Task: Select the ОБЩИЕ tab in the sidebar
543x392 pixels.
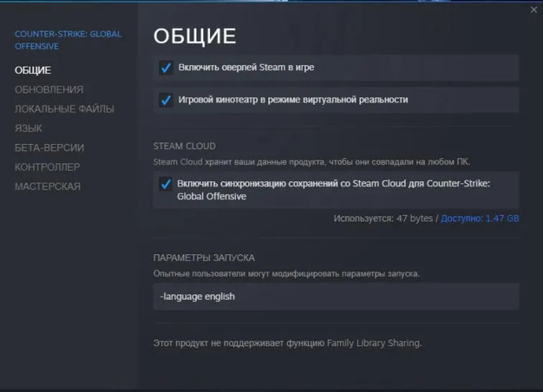Action: [33, 70]
